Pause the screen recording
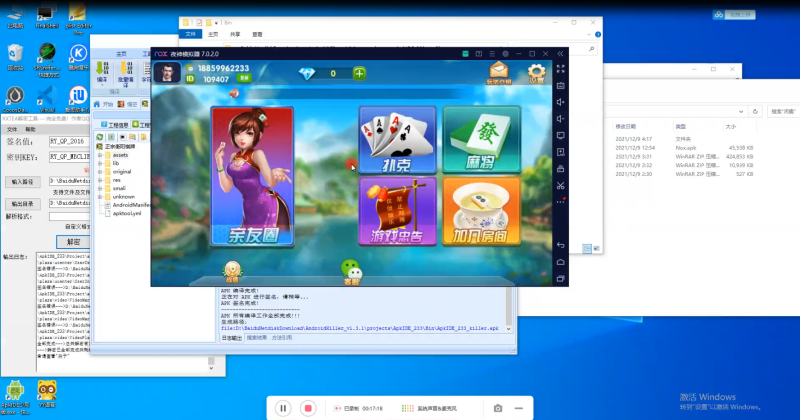800x420 pixels. pyautogui.click(x=283, y=408)
